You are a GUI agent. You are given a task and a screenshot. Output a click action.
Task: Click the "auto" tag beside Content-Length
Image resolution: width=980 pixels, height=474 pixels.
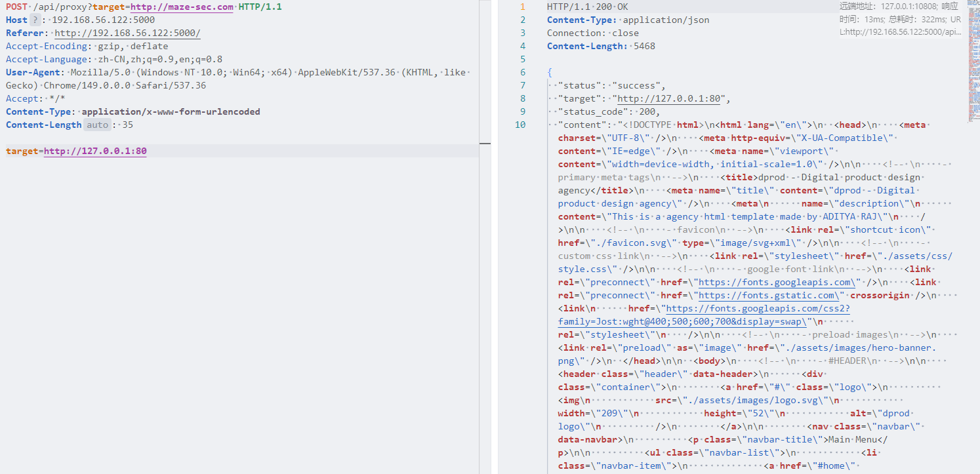click(98, 125)
